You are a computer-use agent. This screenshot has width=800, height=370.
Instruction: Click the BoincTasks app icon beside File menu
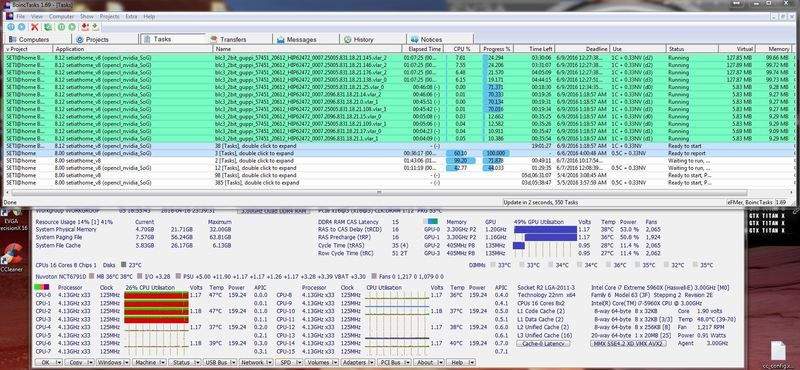pos(10,17)
